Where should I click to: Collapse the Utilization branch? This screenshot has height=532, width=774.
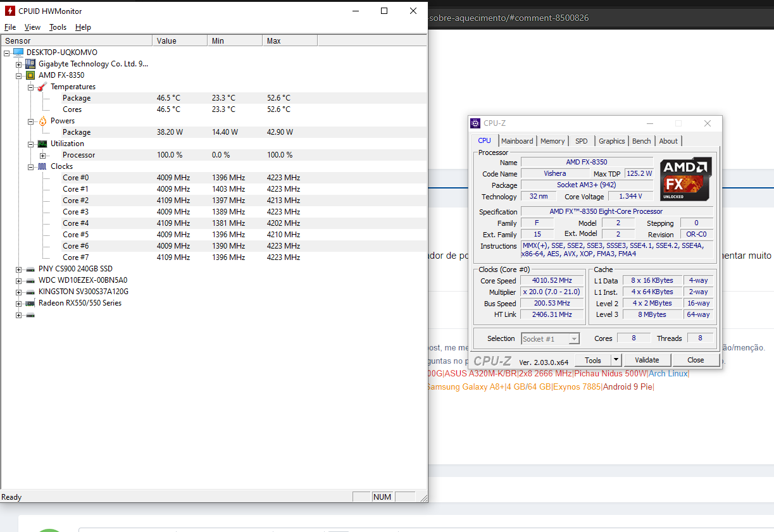pos(30,144)
